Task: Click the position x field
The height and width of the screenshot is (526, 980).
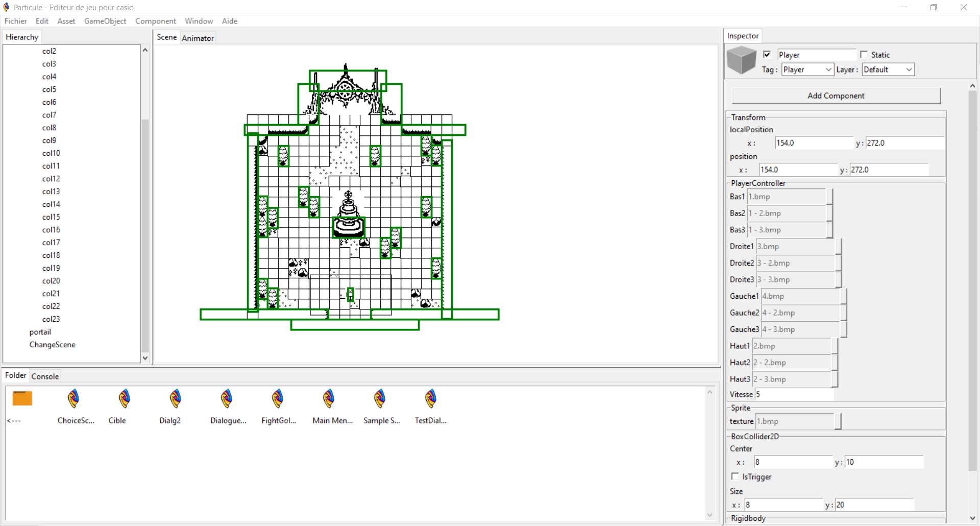Action: tap(799, 170)
